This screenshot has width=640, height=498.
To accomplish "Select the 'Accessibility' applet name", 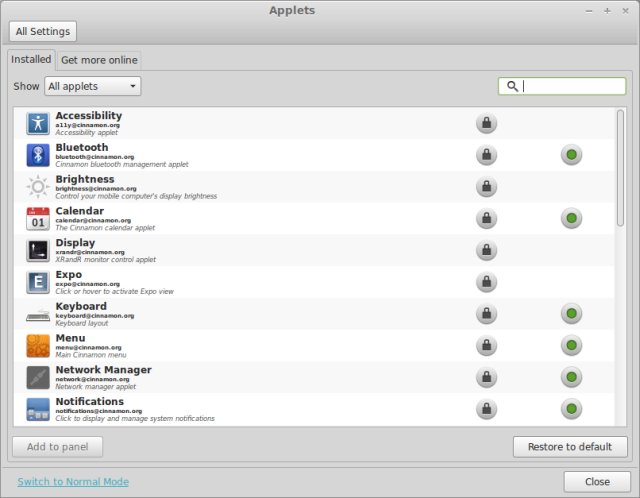I will tap(89, 116).
